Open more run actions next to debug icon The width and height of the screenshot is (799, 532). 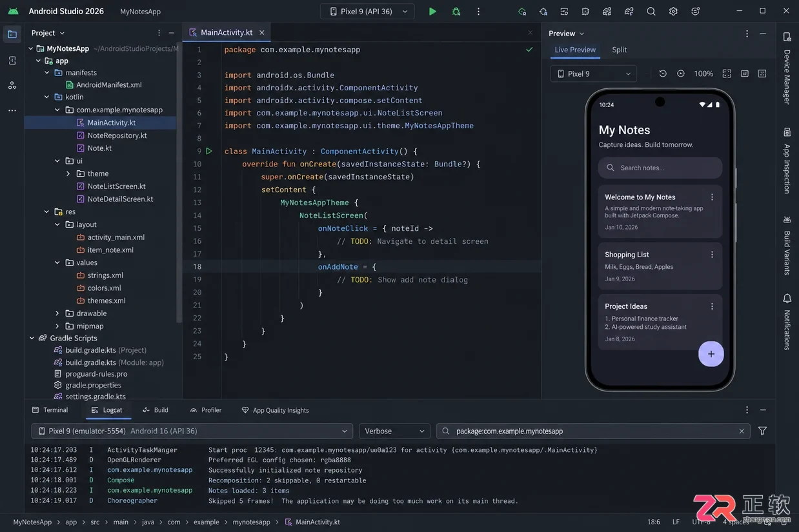click(x=478, y=11)
